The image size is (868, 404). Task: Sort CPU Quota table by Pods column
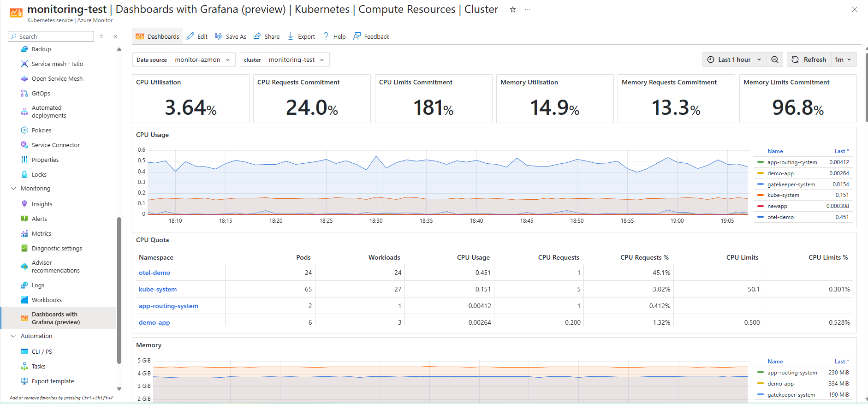tap(303, 257)
